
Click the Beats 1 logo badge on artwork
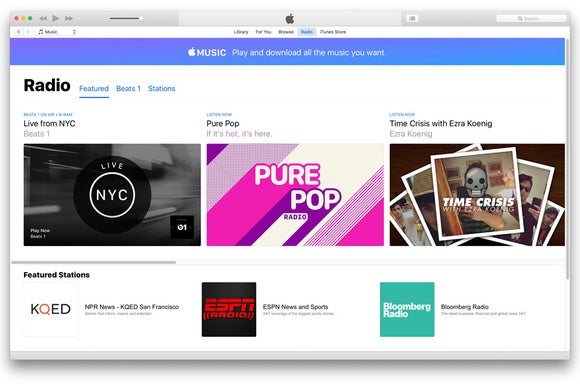click(182, 227)
